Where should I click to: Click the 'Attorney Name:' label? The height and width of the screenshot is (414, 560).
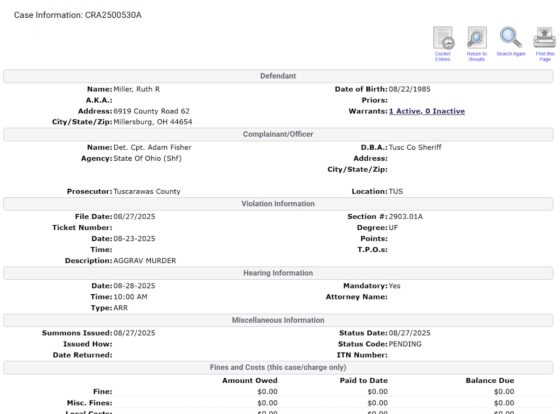click(x=356, y=297)
